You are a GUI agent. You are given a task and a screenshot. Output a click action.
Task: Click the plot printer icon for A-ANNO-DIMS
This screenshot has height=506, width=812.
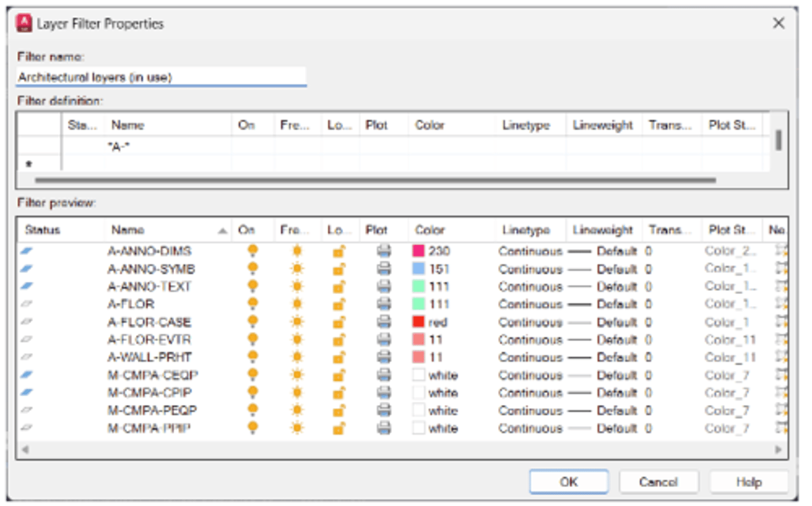point(383,251)
